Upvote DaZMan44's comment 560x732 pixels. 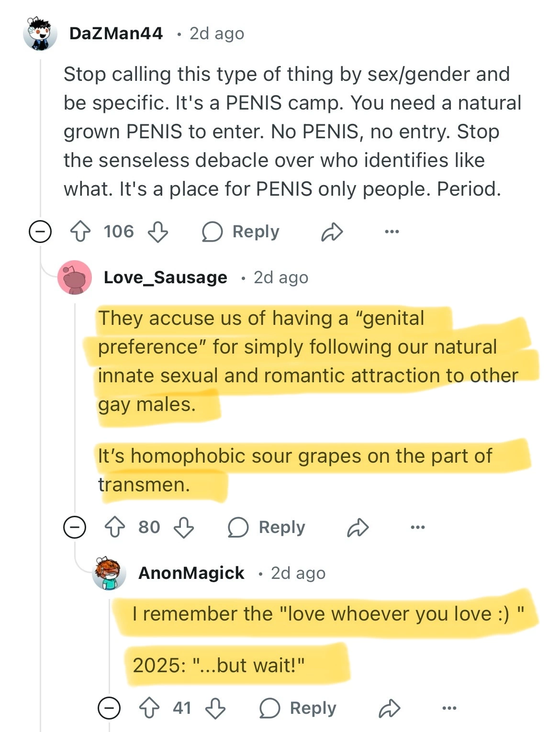pos(80,232)
